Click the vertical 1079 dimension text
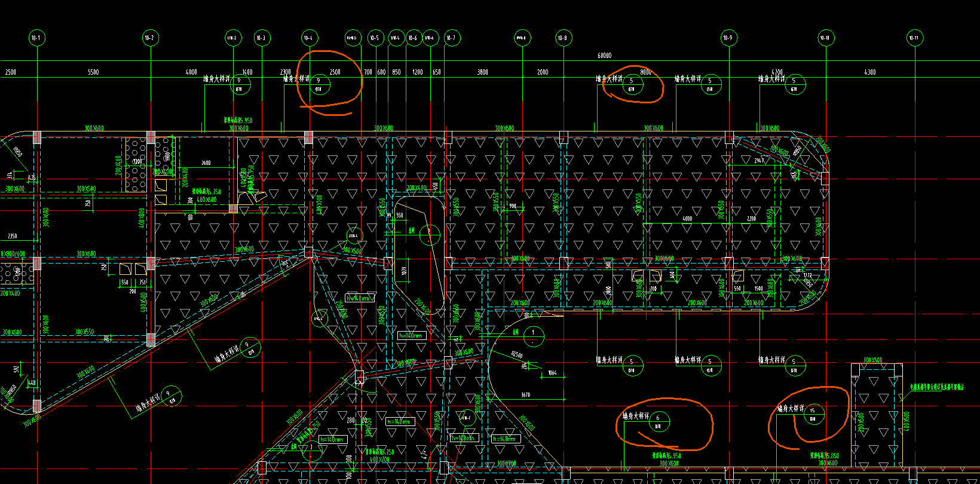 pyautogui.click(x=404, y=271)
